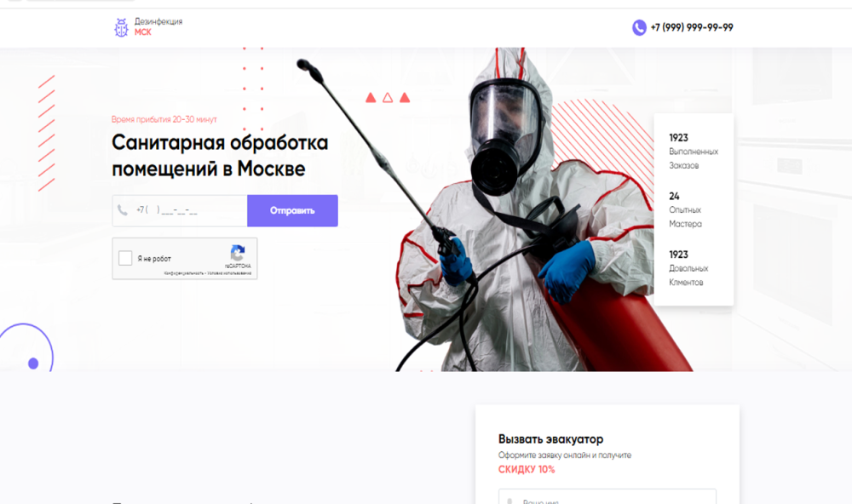The image size is (852, 504).
Task: Click the 1923 Довольных Клиентов stat
Action: point(688,268)
